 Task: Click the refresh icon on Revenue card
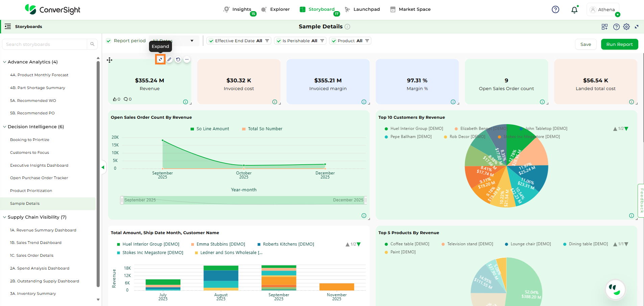(x=178, y=59)
